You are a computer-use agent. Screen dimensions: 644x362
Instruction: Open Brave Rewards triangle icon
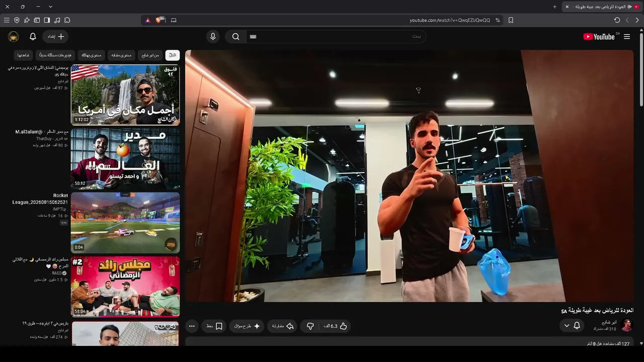[x=147, y=20]
